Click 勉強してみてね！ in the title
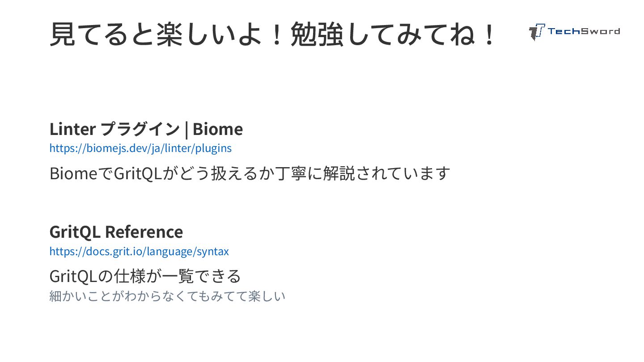The height and width of the screenshot is (362, 644). point(394,34)
